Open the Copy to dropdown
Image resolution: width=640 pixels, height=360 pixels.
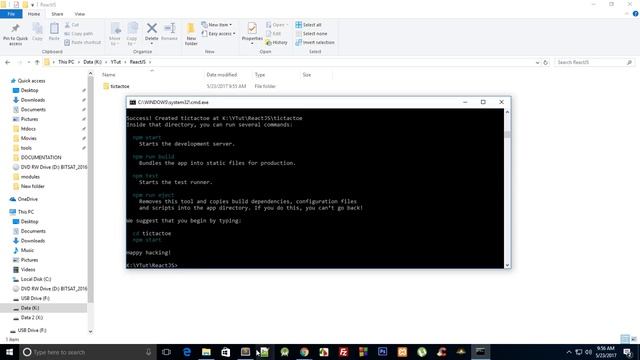pyautogui.click(x=132, y=34)
